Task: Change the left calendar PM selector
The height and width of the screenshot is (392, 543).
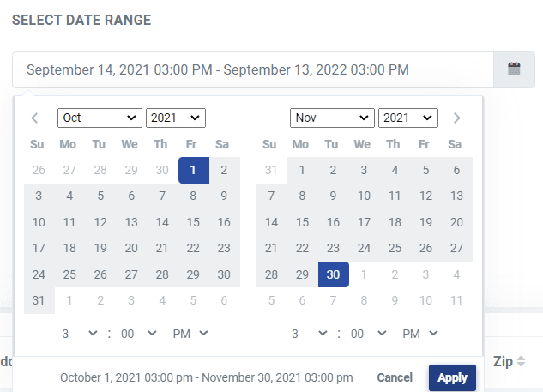Action: (192, 333)
